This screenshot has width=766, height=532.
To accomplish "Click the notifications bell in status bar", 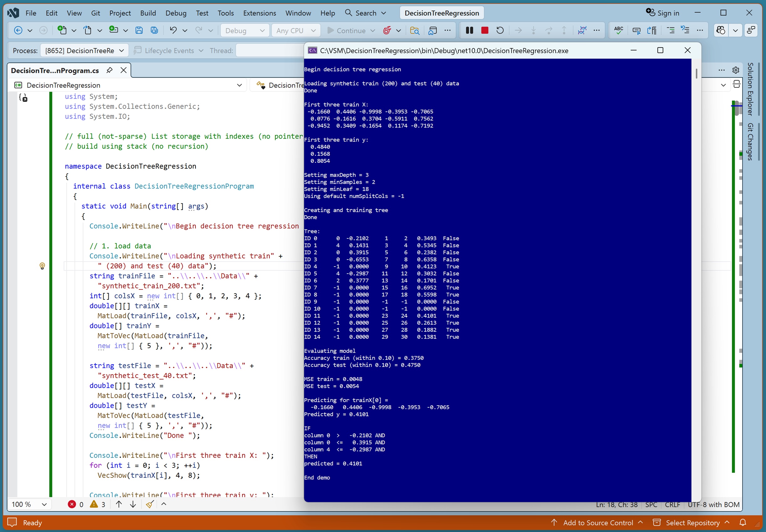I will (x=743, y=522).
